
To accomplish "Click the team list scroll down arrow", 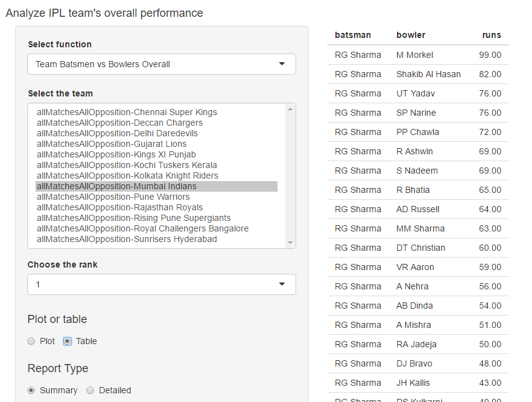I will pyautogui.click(x=290, y=243).
